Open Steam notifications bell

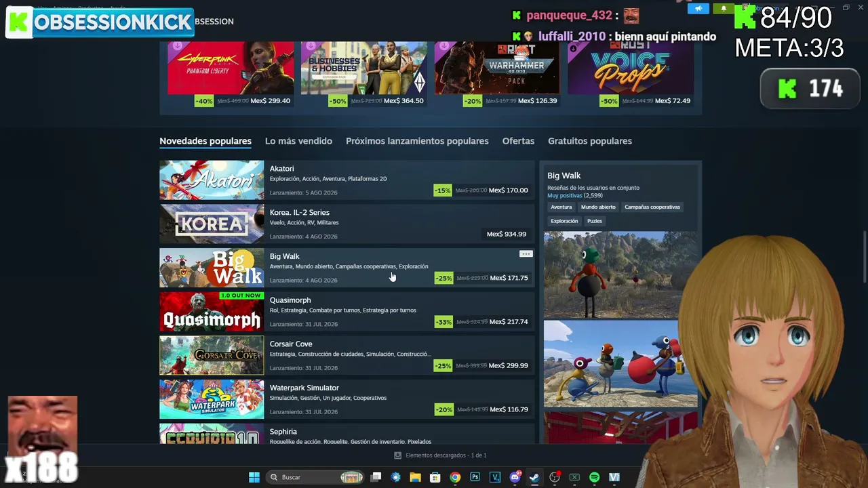coord(724,9)
